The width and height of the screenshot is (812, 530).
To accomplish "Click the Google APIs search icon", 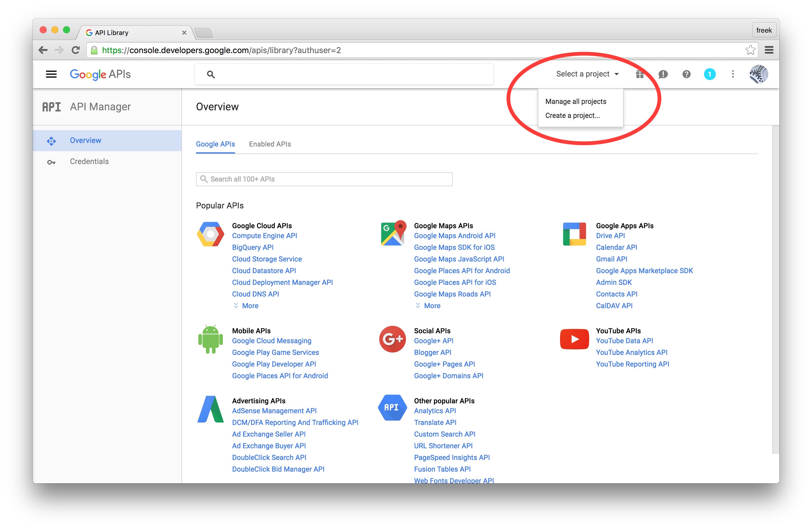I will (209, 74).
